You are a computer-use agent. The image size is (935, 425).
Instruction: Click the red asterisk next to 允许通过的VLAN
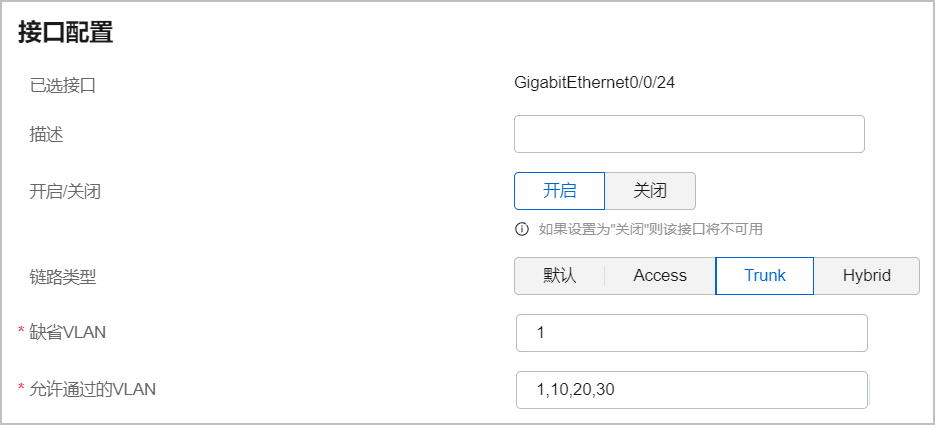point(21,388)
